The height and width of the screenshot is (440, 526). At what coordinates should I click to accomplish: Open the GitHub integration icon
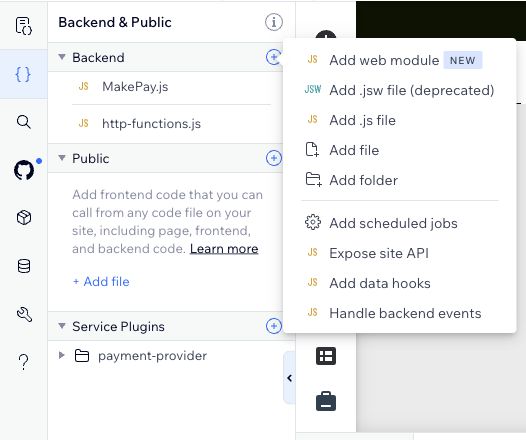[24, 170]
